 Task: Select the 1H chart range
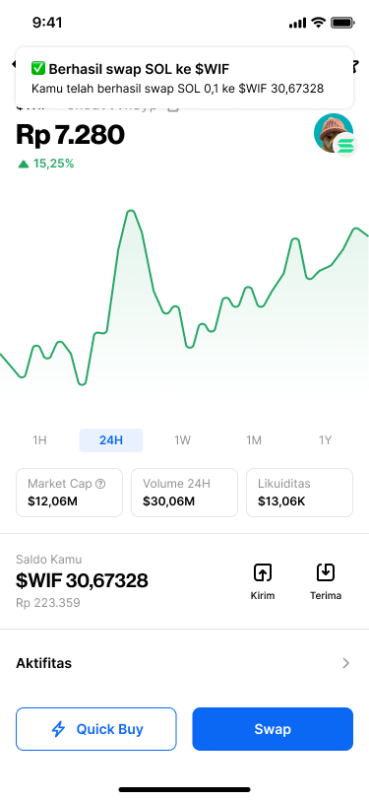(x=40, y=440)
